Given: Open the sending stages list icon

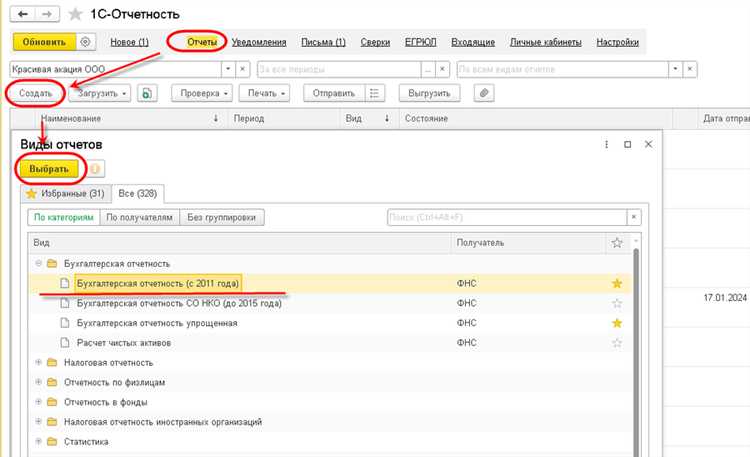Looking at the screenshot, I should (x=375, y=93).
